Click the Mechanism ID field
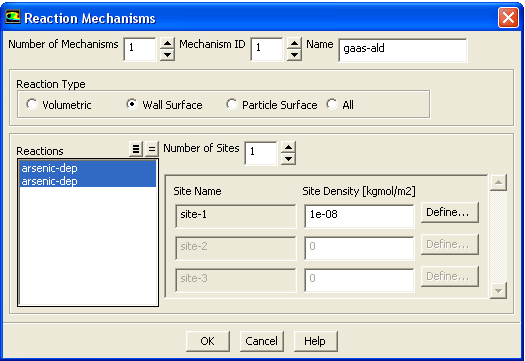Viewport: 525px width, 361px height. pos(267,49)
